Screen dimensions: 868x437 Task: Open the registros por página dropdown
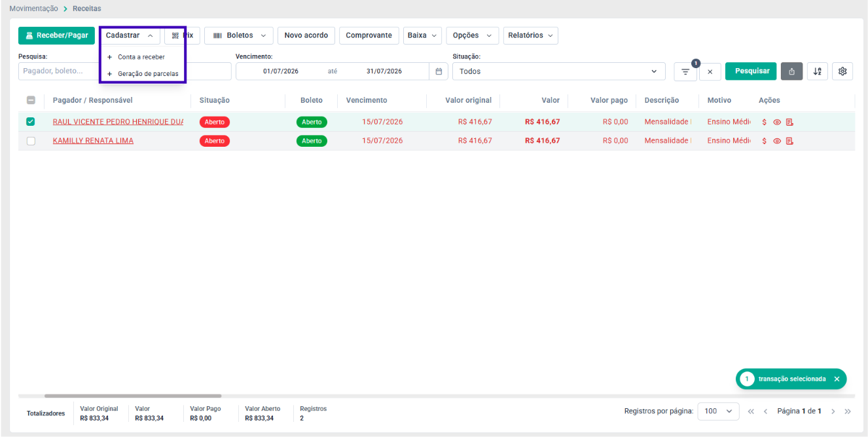coord(718,411)
